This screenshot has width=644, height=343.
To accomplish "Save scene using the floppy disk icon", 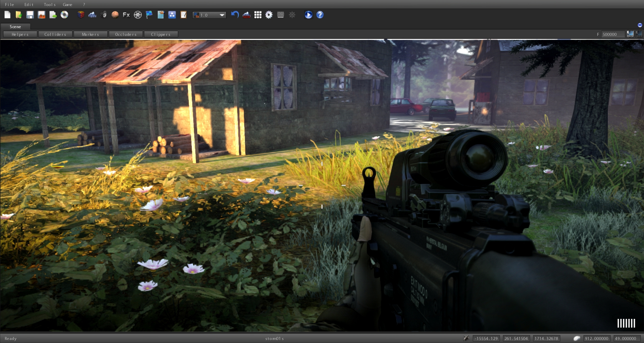I will click(30, 15).
